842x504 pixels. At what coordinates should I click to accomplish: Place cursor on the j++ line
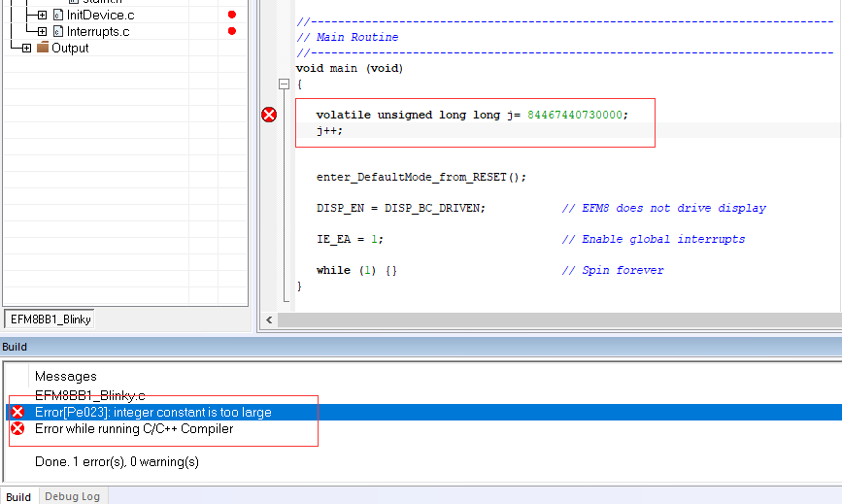[x=329, y=130]
